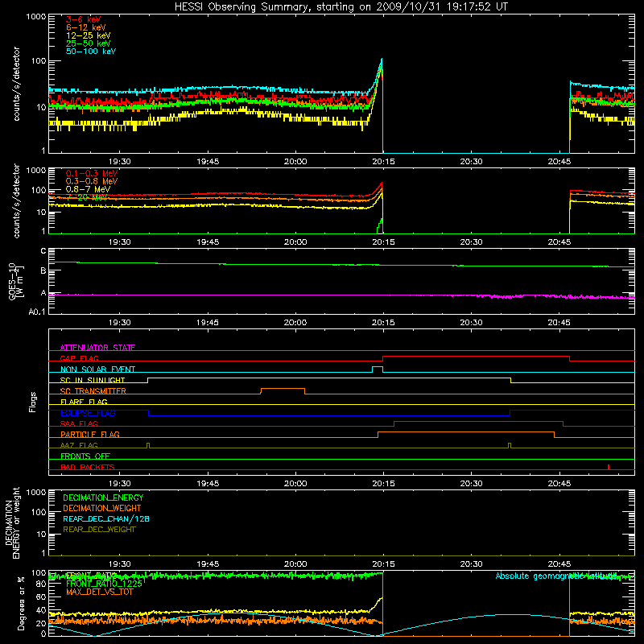Click counts/s/detector axis title of MeV panel
Image resolution: width=644 pixels, height=644 pixels.
[16, 201]
